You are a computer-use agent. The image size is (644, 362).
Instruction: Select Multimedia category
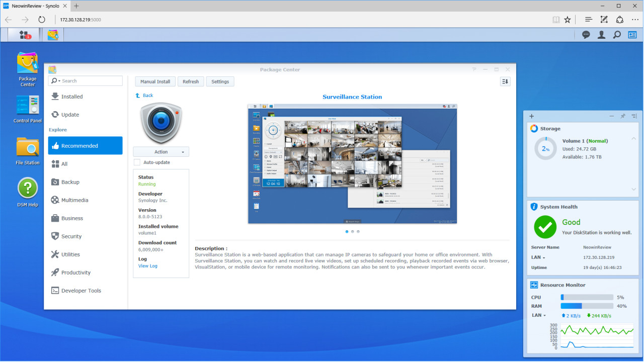point(86,200)
